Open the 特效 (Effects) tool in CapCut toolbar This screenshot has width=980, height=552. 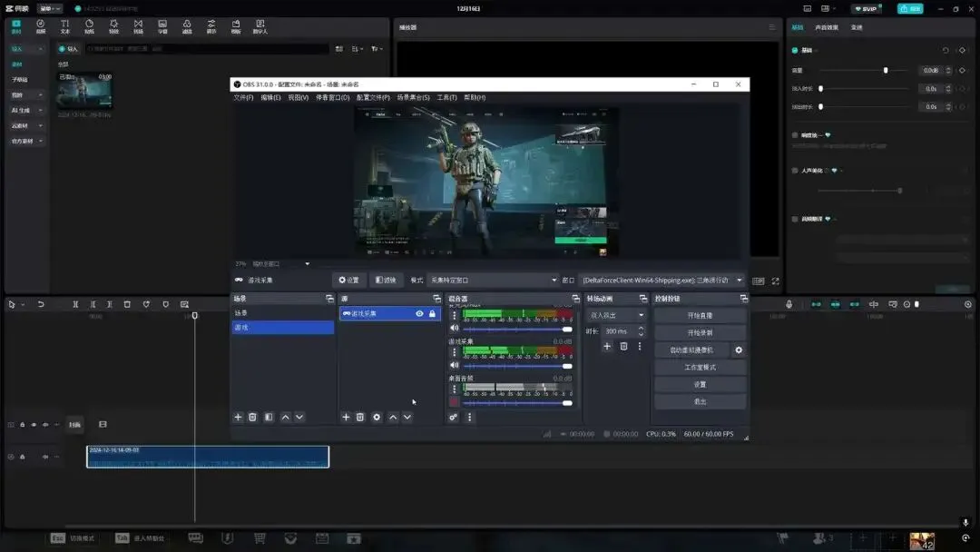113,26
